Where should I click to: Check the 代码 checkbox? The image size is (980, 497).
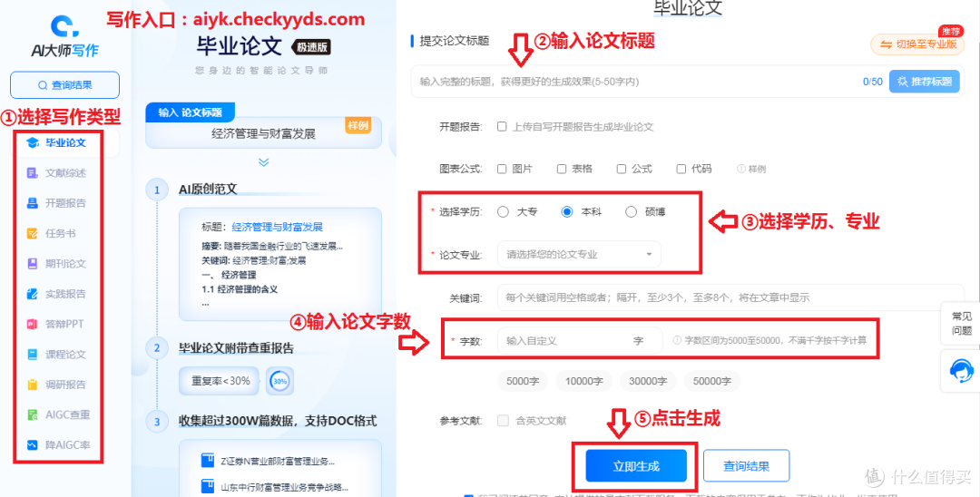click(681, 169)
